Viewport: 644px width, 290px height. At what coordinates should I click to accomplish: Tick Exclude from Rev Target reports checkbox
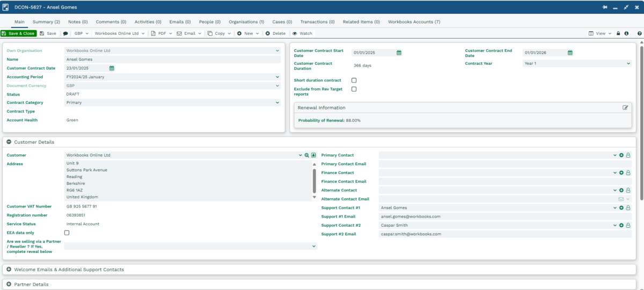(x=354, y=89)
